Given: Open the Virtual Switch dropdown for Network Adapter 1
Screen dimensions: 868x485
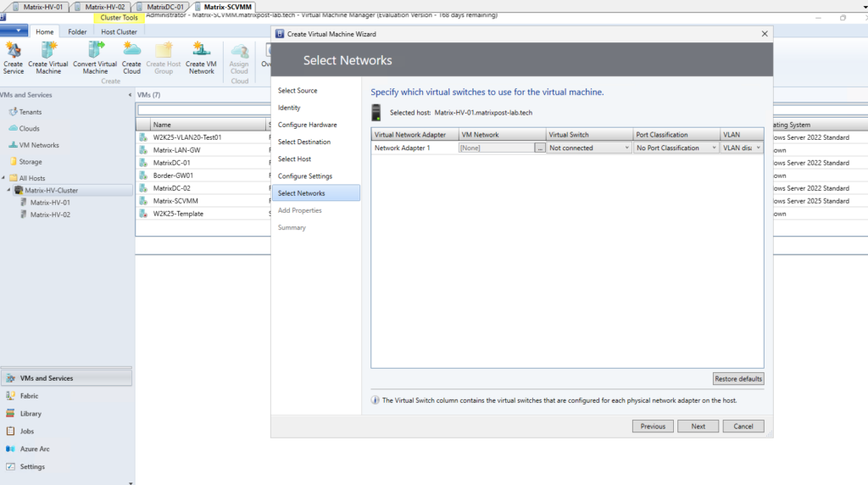Looking at the screenshot, I should [589, 148].
